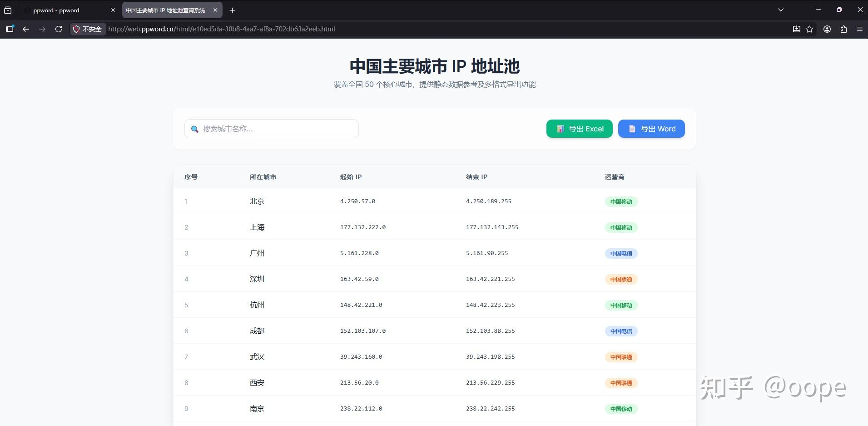Select the 武汉 city cell
This screenshot has height=426, width=868.
pos(257,356)
